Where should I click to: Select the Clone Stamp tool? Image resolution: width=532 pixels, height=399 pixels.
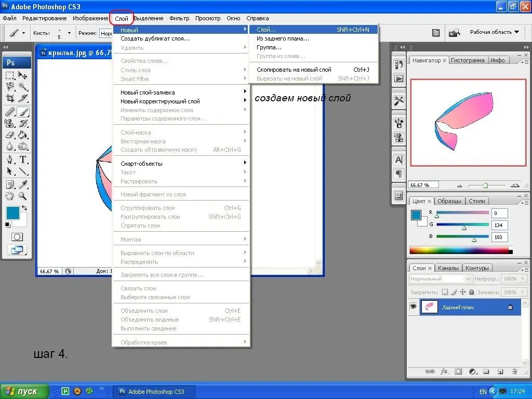(x=10, y=123)
